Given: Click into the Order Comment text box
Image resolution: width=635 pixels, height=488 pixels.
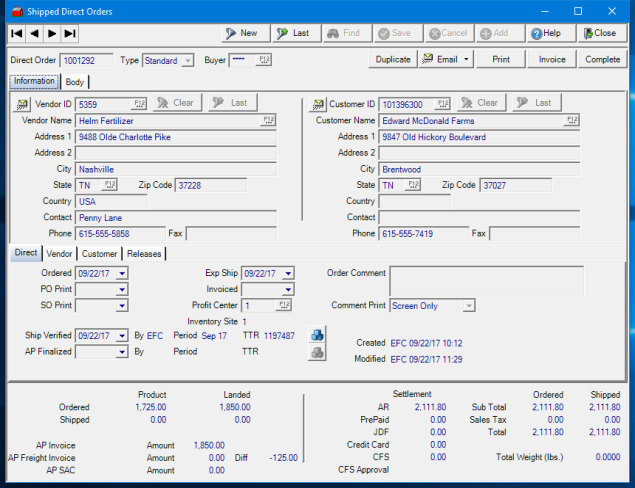Looking at the screenshot, I should pyautogui.click(x=486, y=280).
